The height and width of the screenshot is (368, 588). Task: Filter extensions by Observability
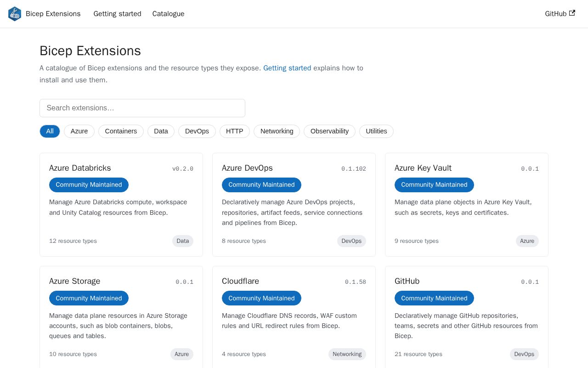pyautogui.click(x=329, y=131)
